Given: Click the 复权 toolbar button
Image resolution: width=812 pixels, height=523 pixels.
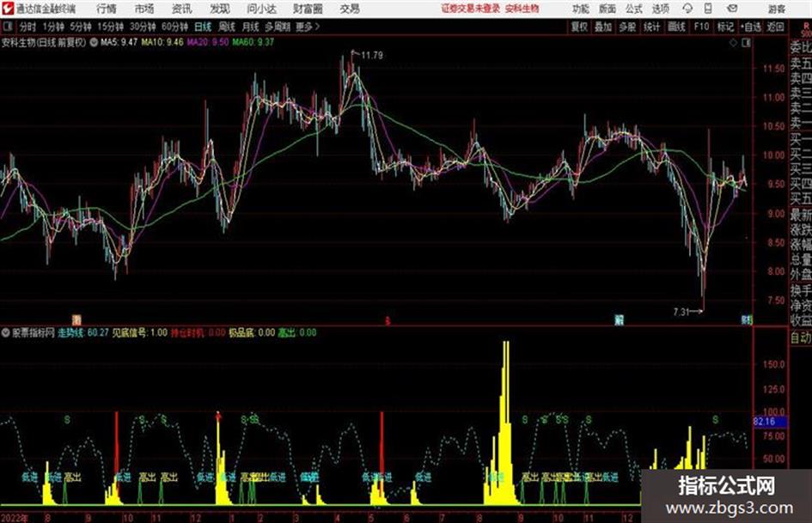Looking at the screenshot, I should pyautogui.click(x=579, y=27).
